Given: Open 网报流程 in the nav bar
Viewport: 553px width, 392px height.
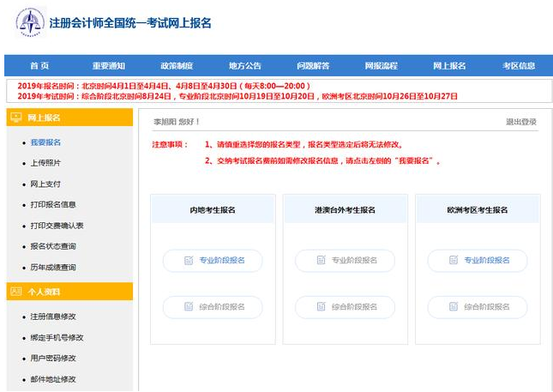Looking at the screenshot, I should 382,66.
